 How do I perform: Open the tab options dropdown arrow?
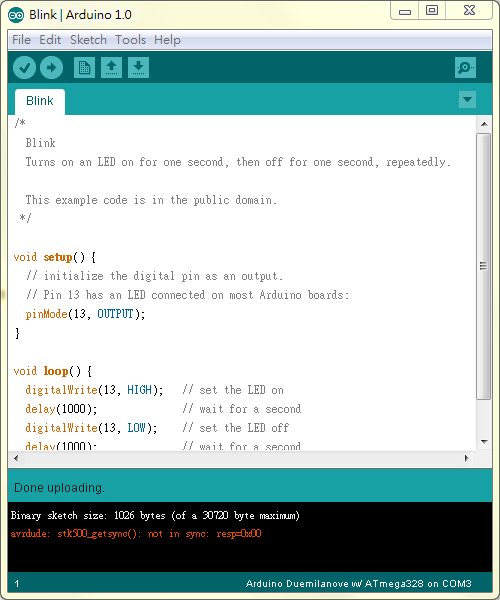coord(467,99)
